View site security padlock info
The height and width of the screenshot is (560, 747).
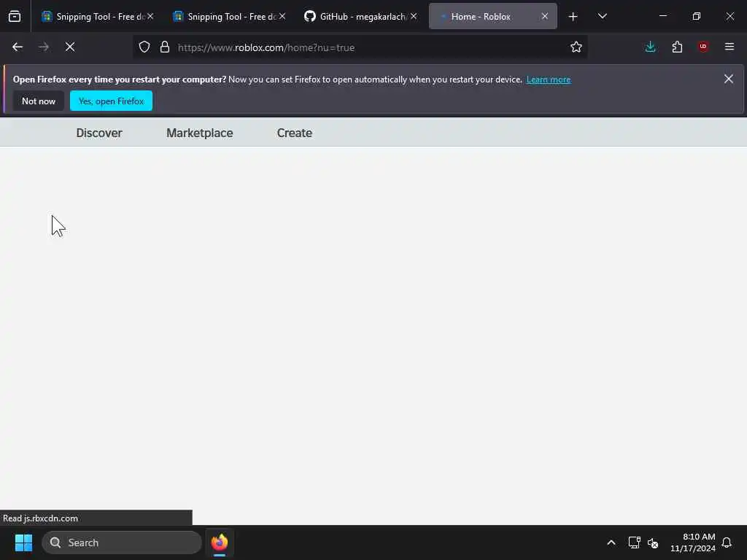point(165,47)
